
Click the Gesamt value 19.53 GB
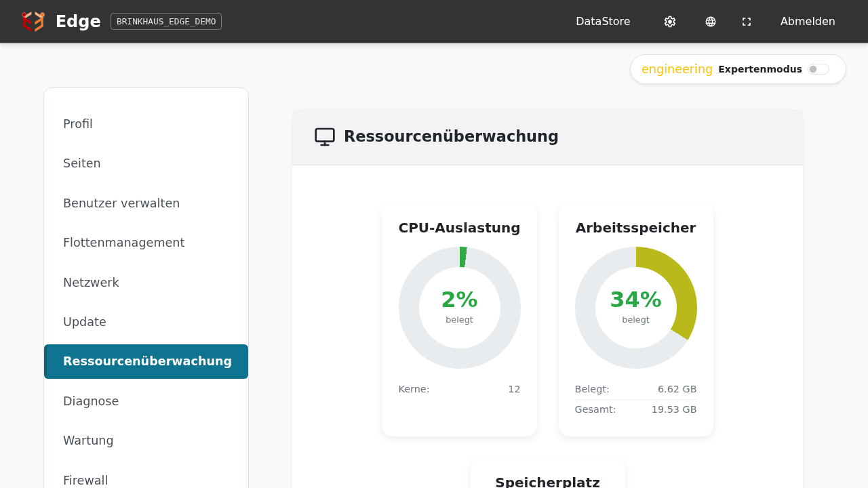[x=674, y=409]
